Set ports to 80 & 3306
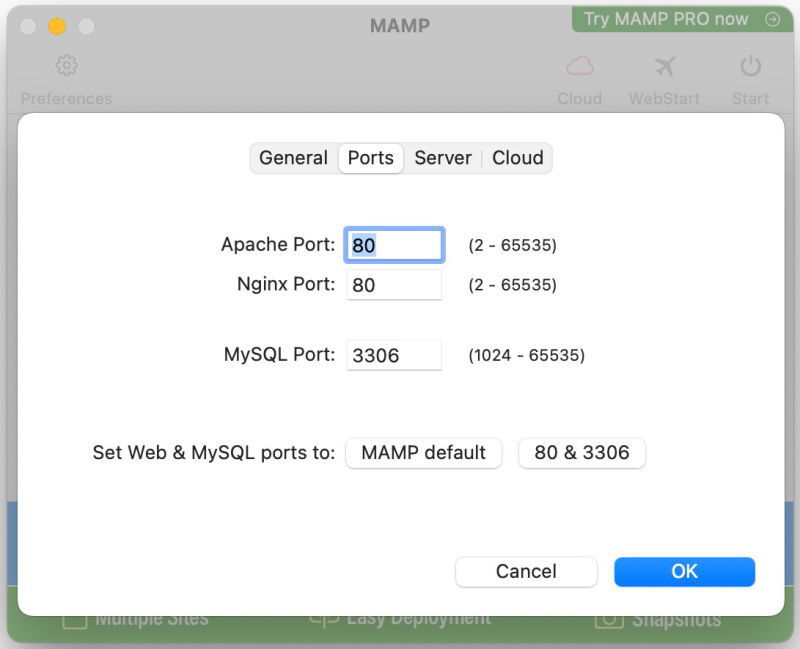Image resolution: width=800 pixels, height=649 pixels. point(582,453)
